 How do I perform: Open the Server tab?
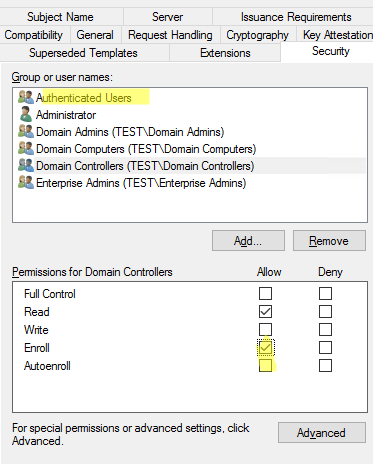click(x=167, y=17)
